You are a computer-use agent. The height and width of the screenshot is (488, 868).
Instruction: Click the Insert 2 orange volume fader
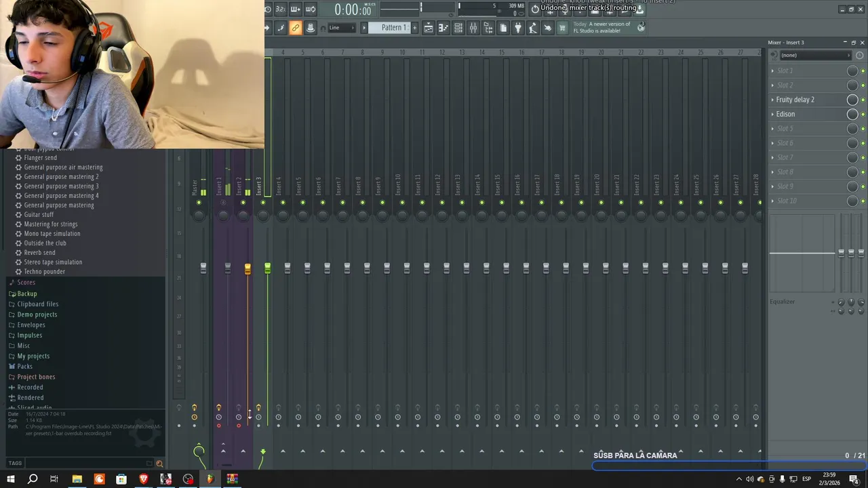248,268
